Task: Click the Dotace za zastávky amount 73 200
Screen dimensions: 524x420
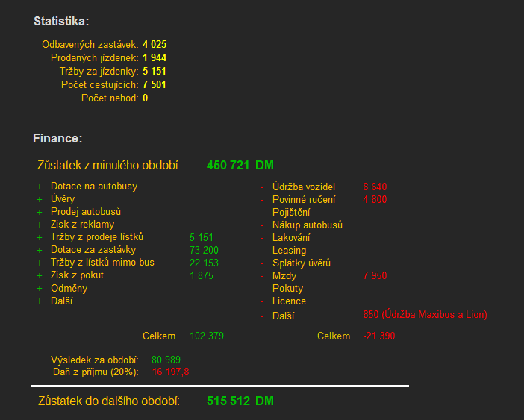Action: (x=204, y=251)
